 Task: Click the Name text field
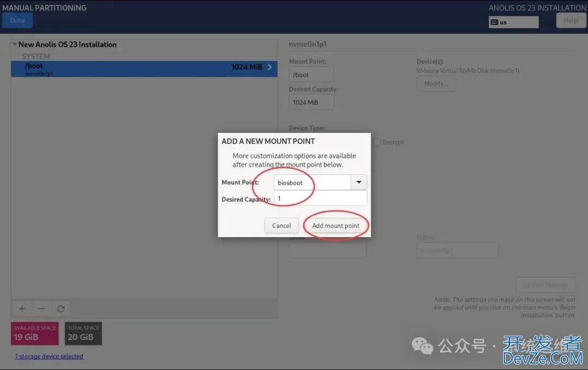[457, 250]
